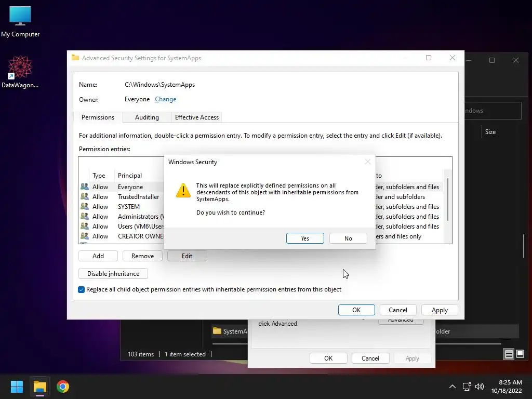Switch File Explorer to large icons view
Screen dimensions: 532x399
(520, 354)
